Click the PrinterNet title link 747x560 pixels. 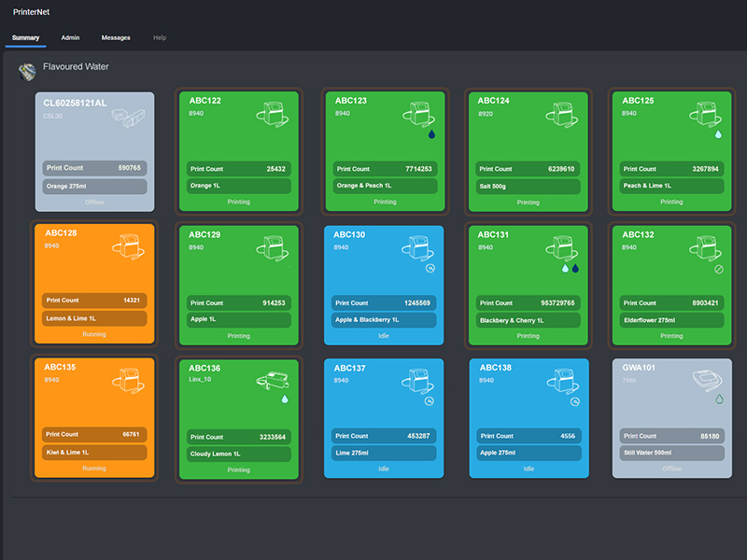click(32, 12)
